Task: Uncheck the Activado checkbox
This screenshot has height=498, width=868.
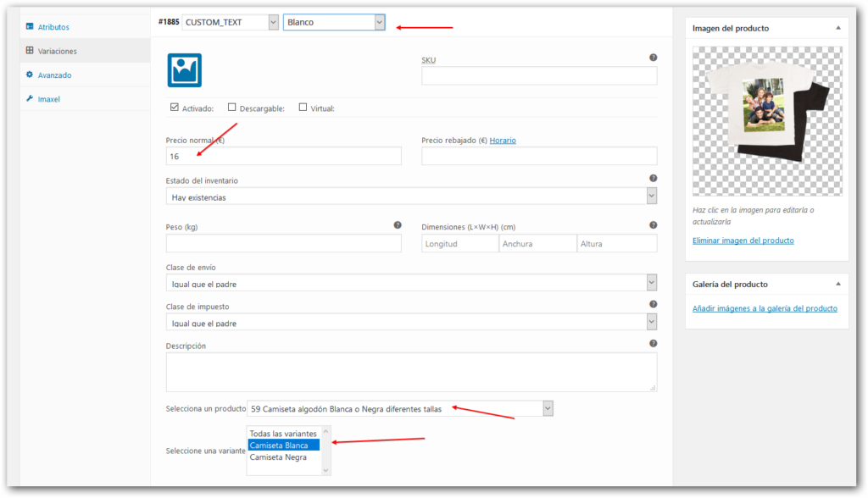Action: [x=175, y=108]
